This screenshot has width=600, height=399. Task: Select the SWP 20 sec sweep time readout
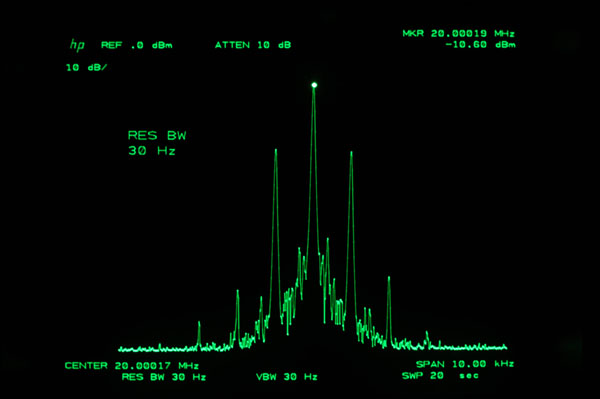click(x=440, y=376)
